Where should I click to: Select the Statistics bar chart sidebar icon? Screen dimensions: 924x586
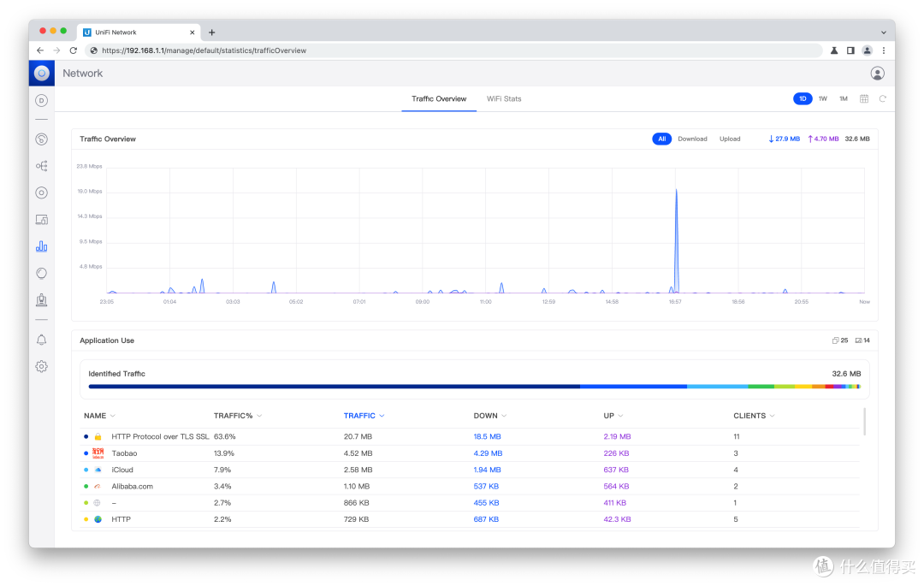[41, 246]
